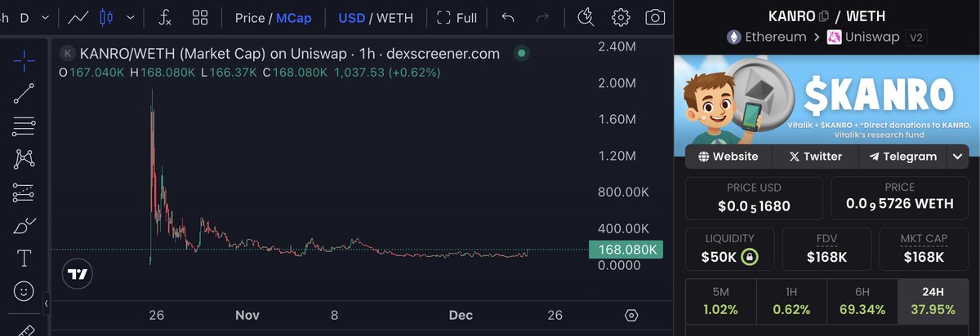This screenshot has height=336, width=980.
Task: Click the V2 version badge
Action: pyautogui.click(x=915, y=37)
